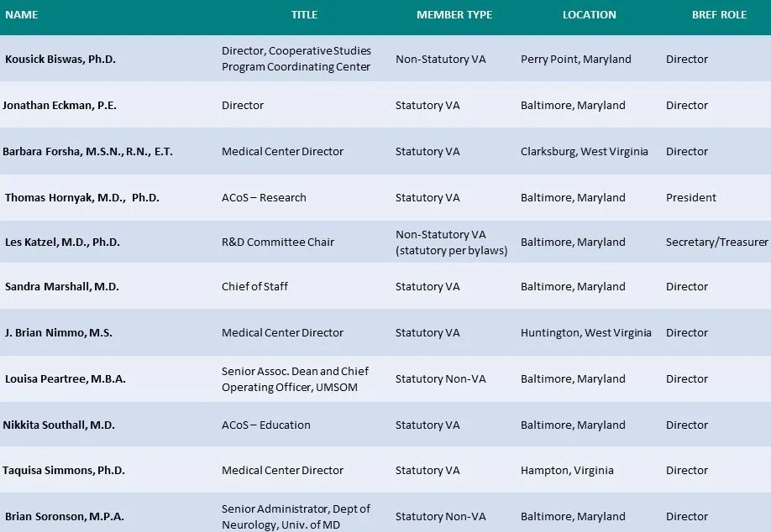Click the title ACoS – Education

pos(266,425)
